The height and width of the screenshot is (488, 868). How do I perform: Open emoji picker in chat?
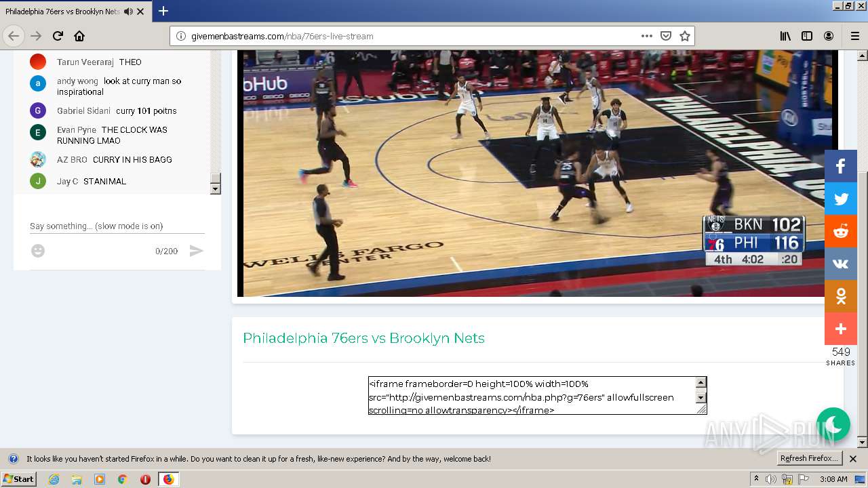[38, 251]
